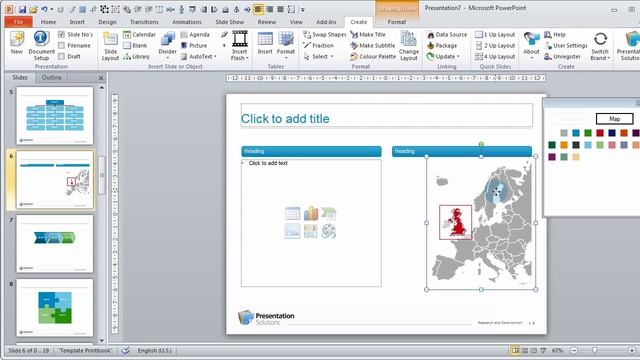The height and width of the screenshot is (360, 640).
Task: Click English (U.S.) language indicator
Action: pos(154,350)
